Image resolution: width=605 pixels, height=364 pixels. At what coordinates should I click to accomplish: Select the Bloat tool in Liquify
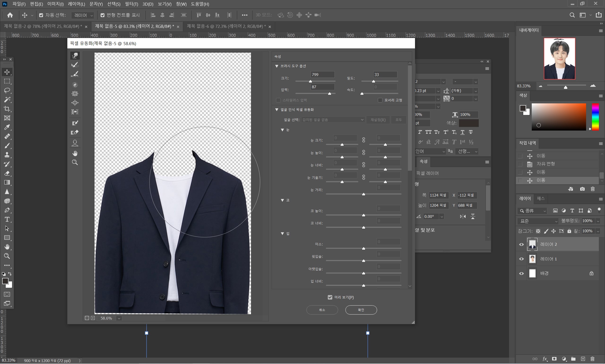75,103
